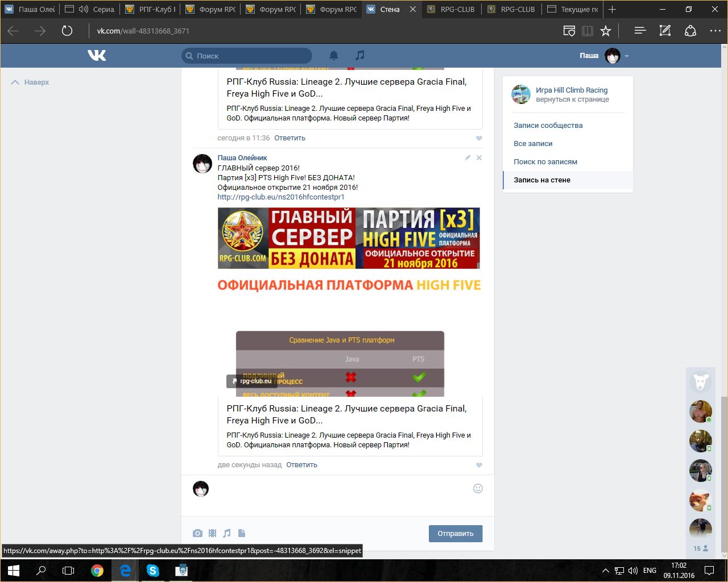The height and width of the screenshot is (582, 728).
Task: Close the Стена tab
Action: tap(413, 9)
